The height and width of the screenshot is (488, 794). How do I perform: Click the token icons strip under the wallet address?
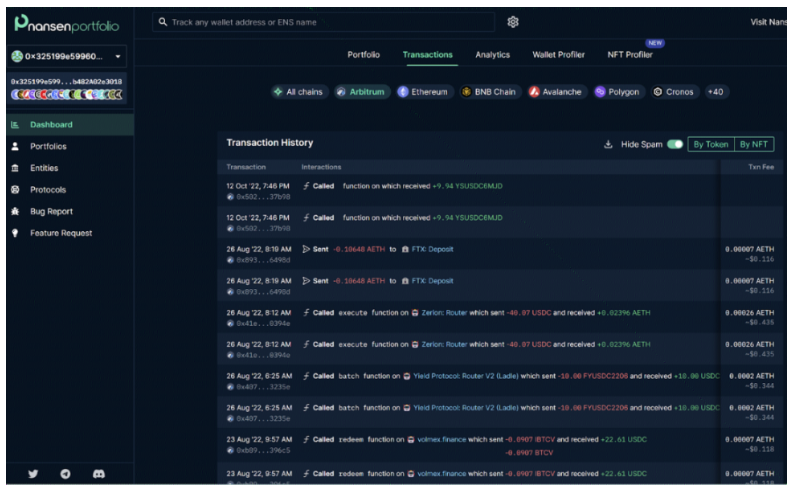pos(66,94)
